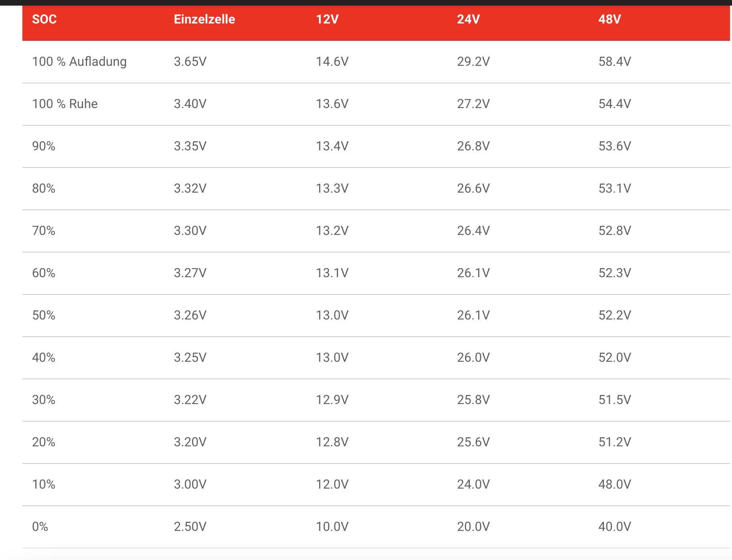This screenshot has height=560, width=732.
Task: Click the 3.65V single cell value
Action: (190, 61)
